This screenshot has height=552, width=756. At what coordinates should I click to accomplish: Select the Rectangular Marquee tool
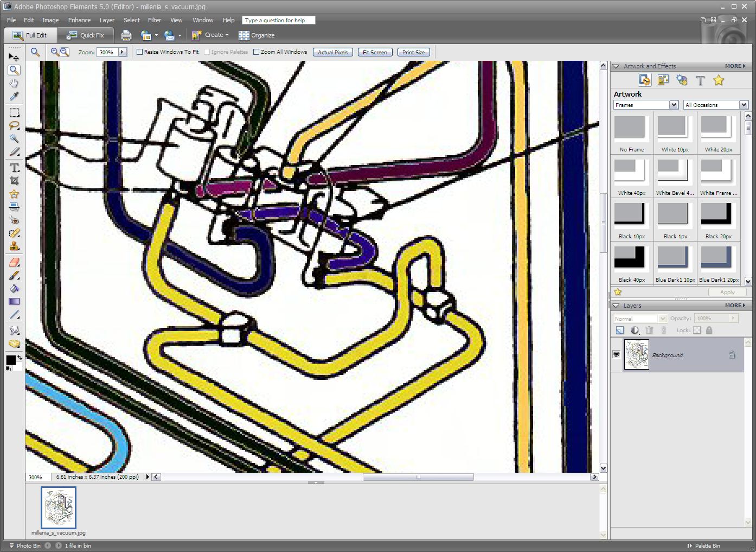[x=14, y=112]
